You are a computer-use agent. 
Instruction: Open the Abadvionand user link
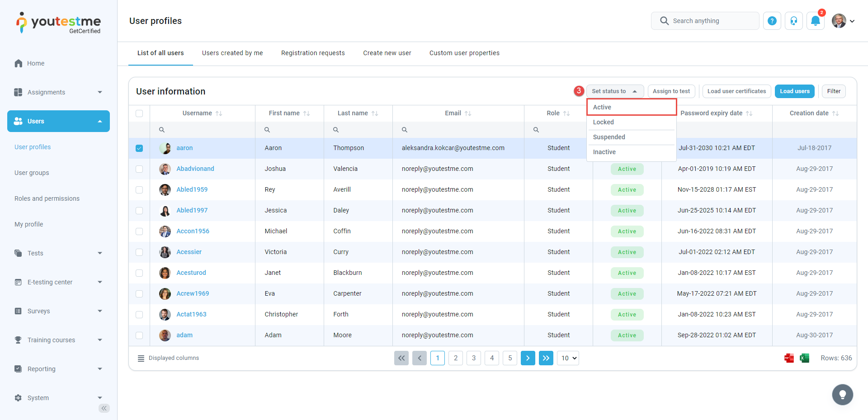point(195,169)
